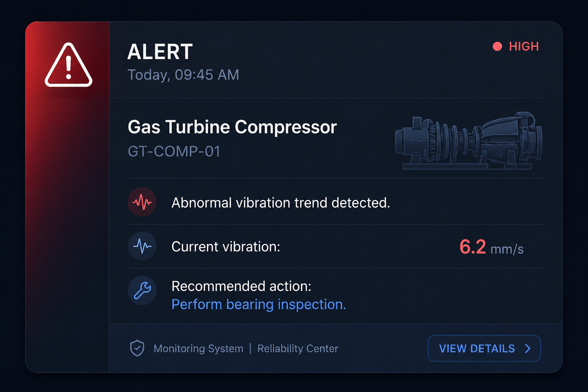Click the Today, 09:45 AM timestamp
The height and width of the screenshot is (392, 588).
(x=183, y=75)
